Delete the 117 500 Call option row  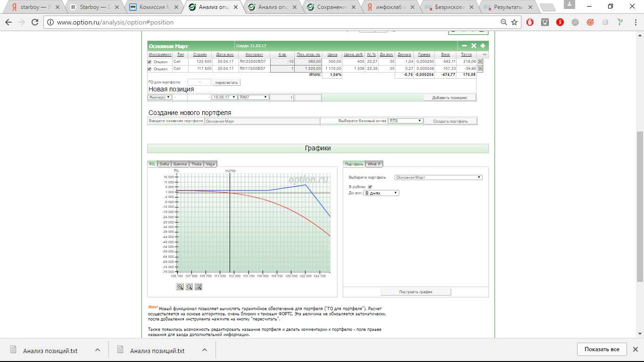480,69
